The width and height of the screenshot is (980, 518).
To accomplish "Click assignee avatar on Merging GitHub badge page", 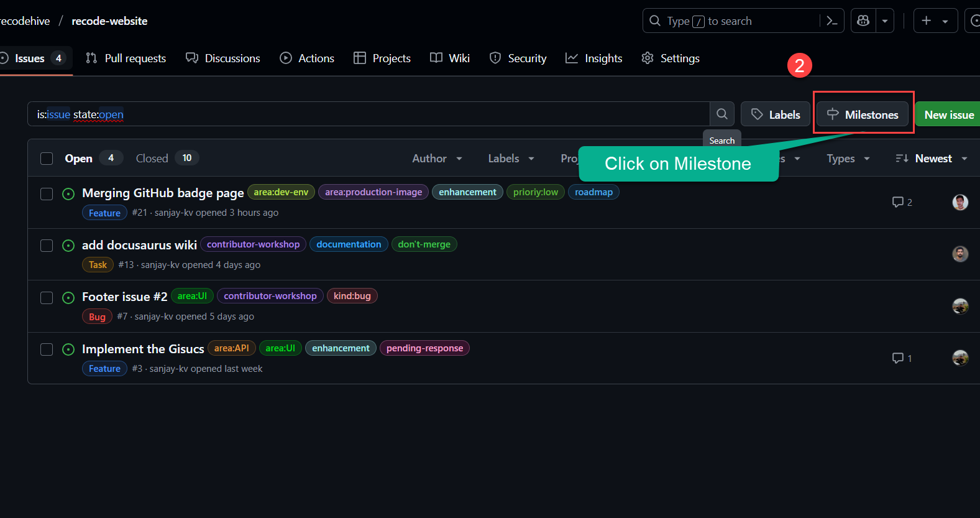I will point(960,202).
